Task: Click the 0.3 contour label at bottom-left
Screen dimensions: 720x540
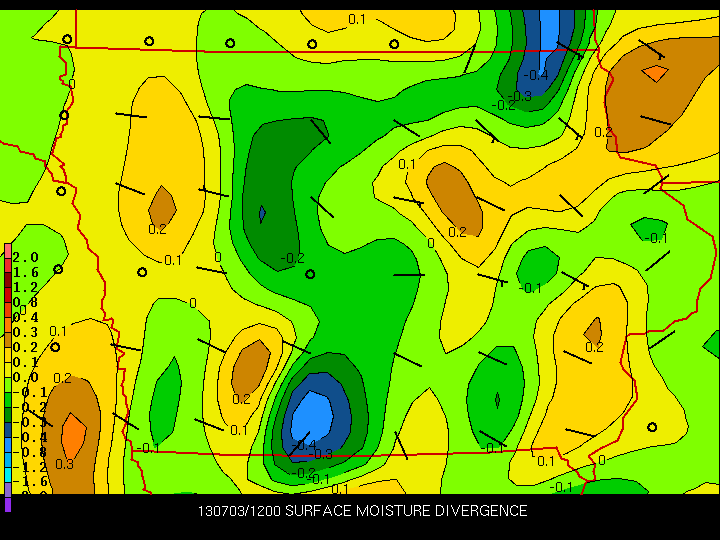Action: [x=64, y=464]
